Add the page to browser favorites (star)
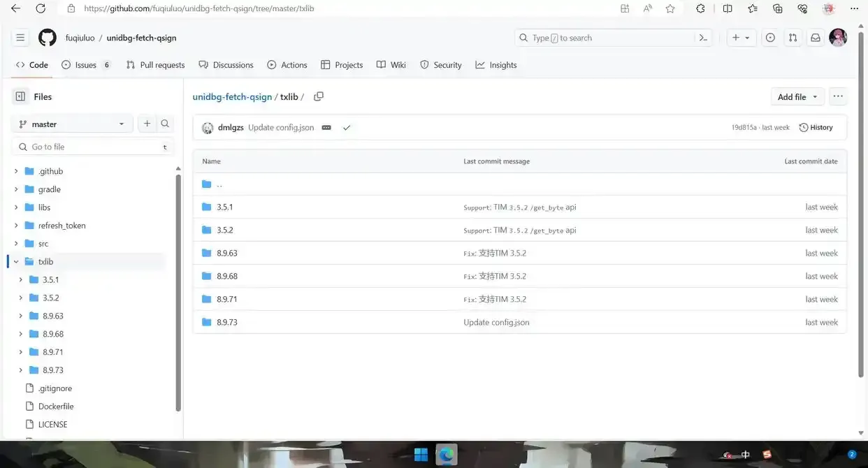 coord(670,8)
